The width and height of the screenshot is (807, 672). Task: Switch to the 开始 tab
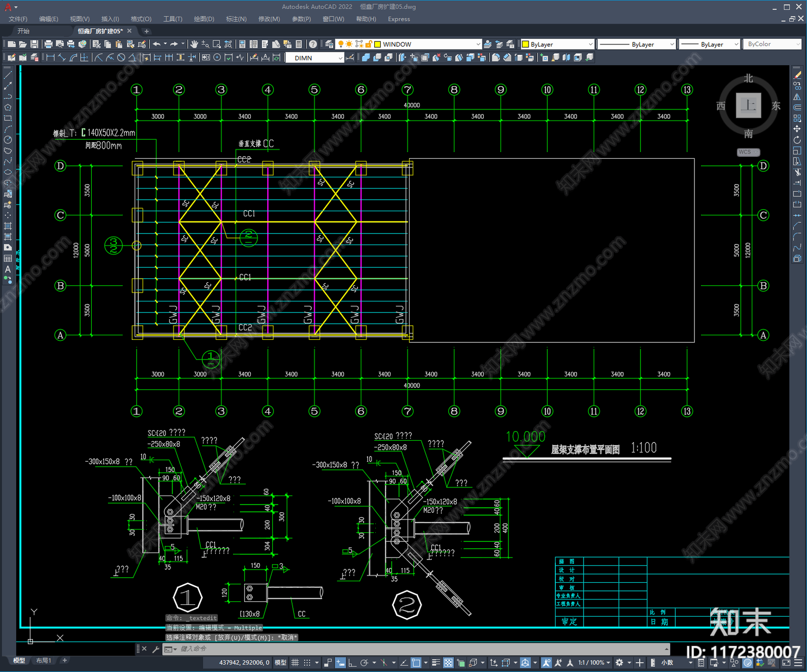24,31
